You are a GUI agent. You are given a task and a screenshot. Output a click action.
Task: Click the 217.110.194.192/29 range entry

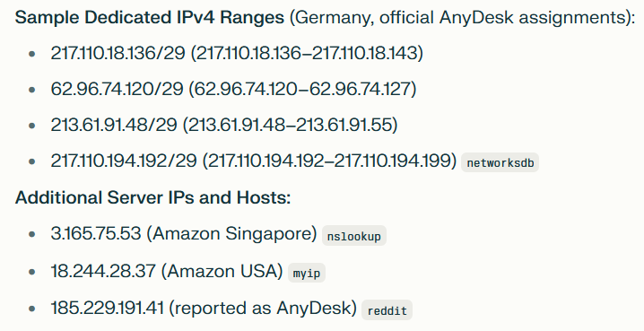254,161
